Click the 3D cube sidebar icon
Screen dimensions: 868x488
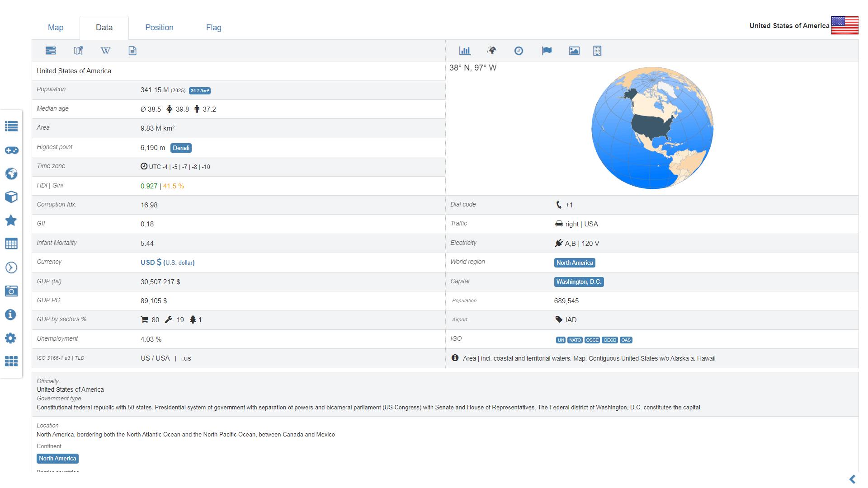11,197
